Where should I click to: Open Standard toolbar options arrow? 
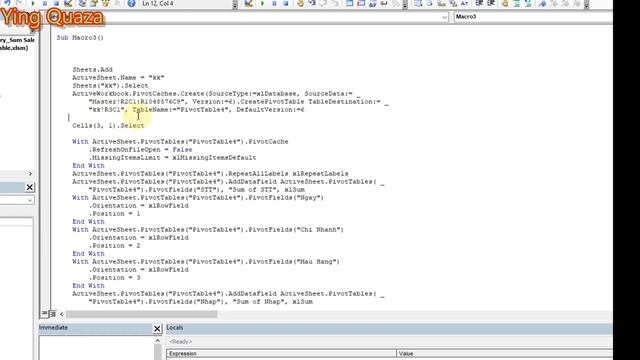coord(235,4)
